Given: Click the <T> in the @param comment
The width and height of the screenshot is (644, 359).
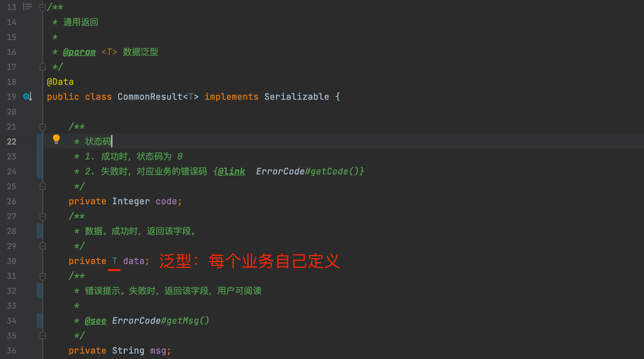Looking at the screenshot, I should tap(109, 52).
